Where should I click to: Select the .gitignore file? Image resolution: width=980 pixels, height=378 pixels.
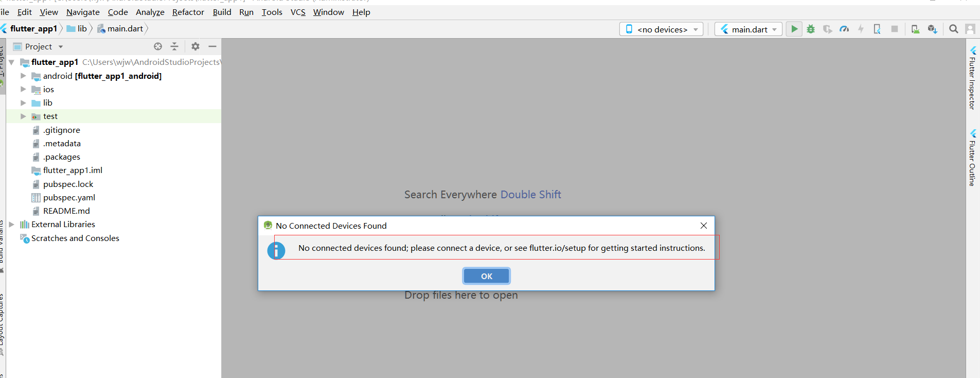coord(62,130)
